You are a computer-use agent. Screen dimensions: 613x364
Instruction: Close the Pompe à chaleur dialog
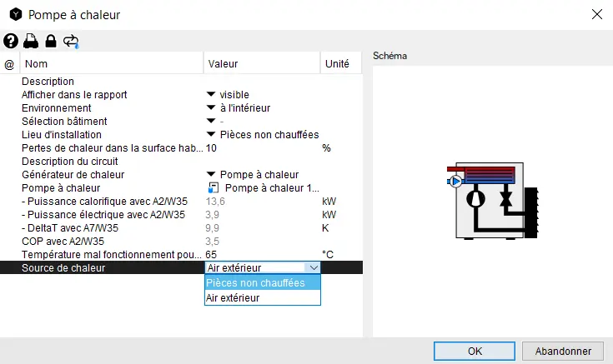(595, 14)
